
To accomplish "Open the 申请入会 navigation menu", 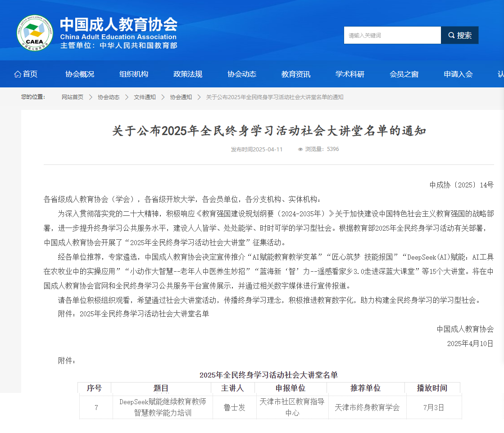I will tap(458, 74).
